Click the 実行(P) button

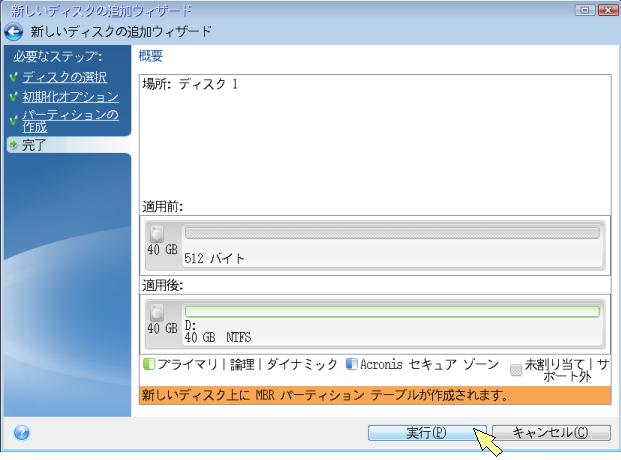click(x=427, y=432)
